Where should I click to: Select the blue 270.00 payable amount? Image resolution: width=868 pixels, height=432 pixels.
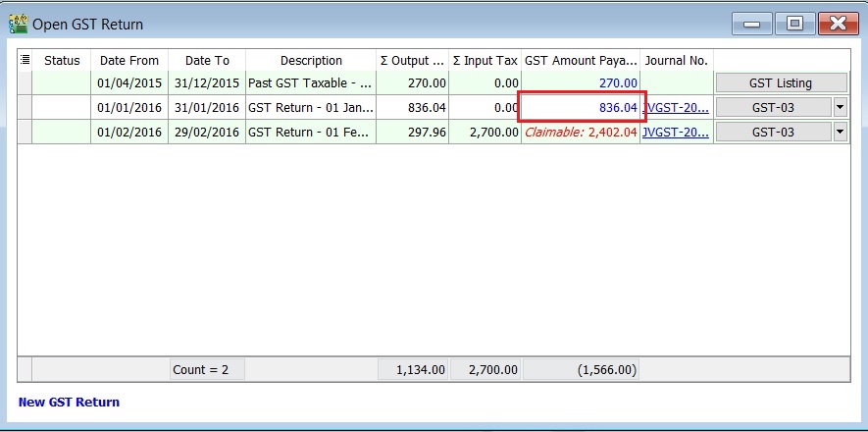[581, 83]
